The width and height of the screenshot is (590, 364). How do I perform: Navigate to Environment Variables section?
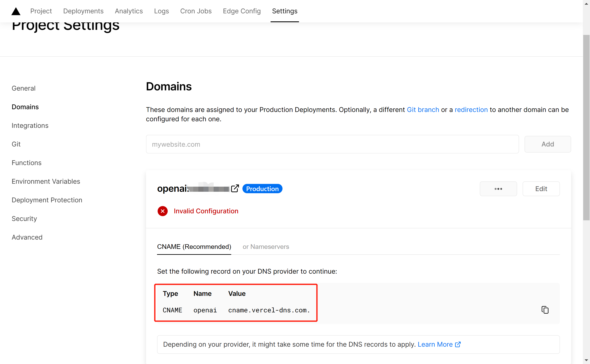click(x=46, y=181)
